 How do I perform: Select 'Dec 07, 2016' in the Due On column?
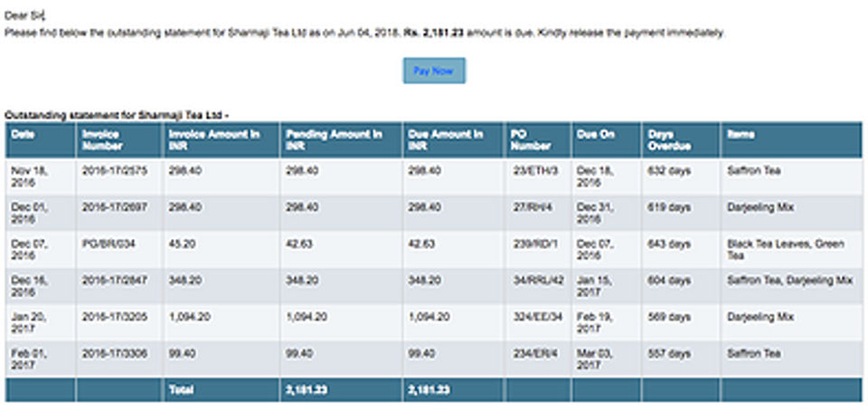click(x=595, y=250)
